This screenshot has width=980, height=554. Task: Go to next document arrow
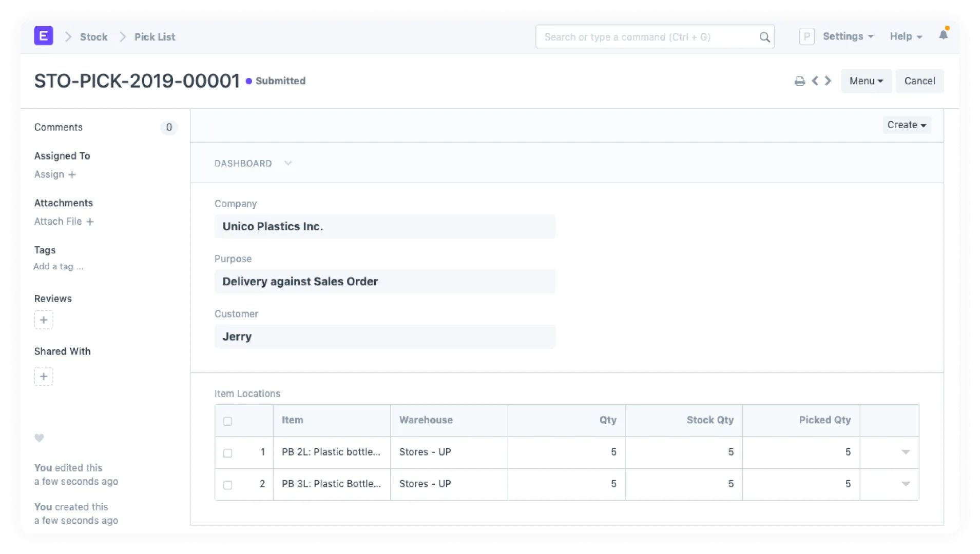(828, 81)
